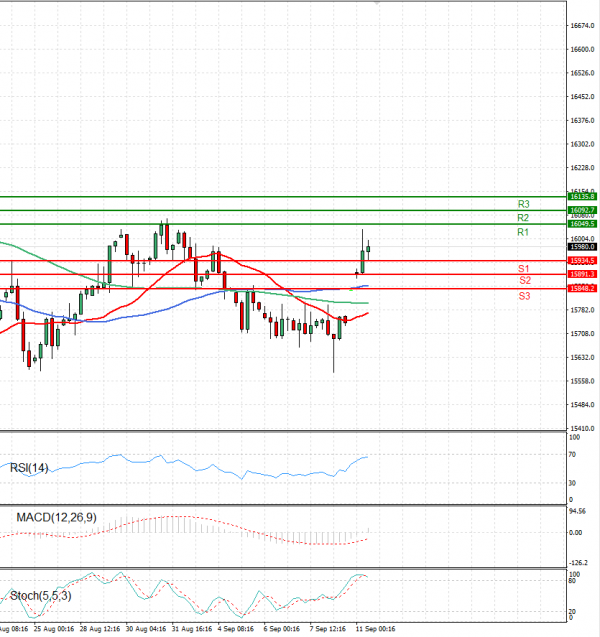Select the 16135.8 green price tag
The width and height of the screenshot is (600, 637).
pos(583,197)
